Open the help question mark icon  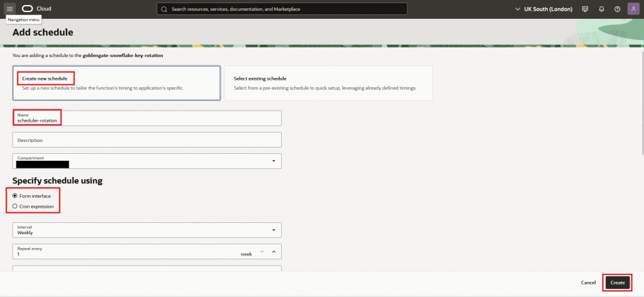[x=617, y=9]
